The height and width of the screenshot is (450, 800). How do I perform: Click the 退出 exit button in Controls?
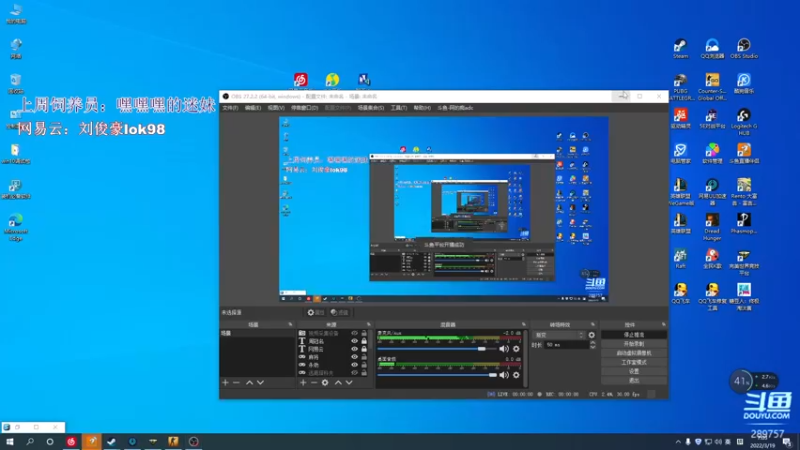[x=634, y=381]
